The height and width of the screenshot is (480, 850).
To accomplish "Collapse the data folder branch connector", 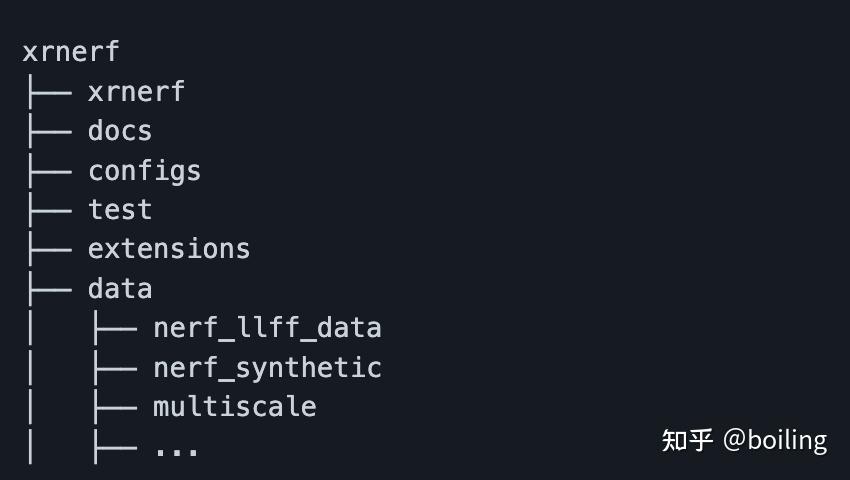I will [48, 289].
